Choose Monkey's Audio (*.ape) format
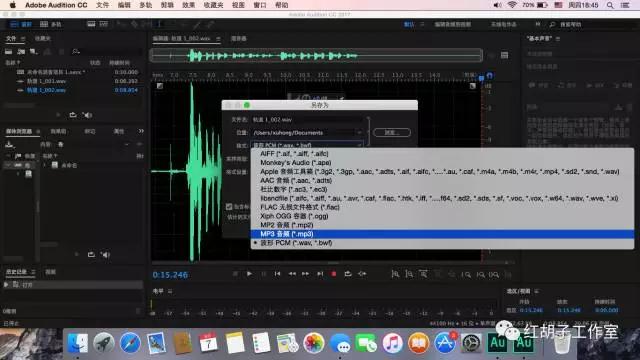 pos(442,162)
